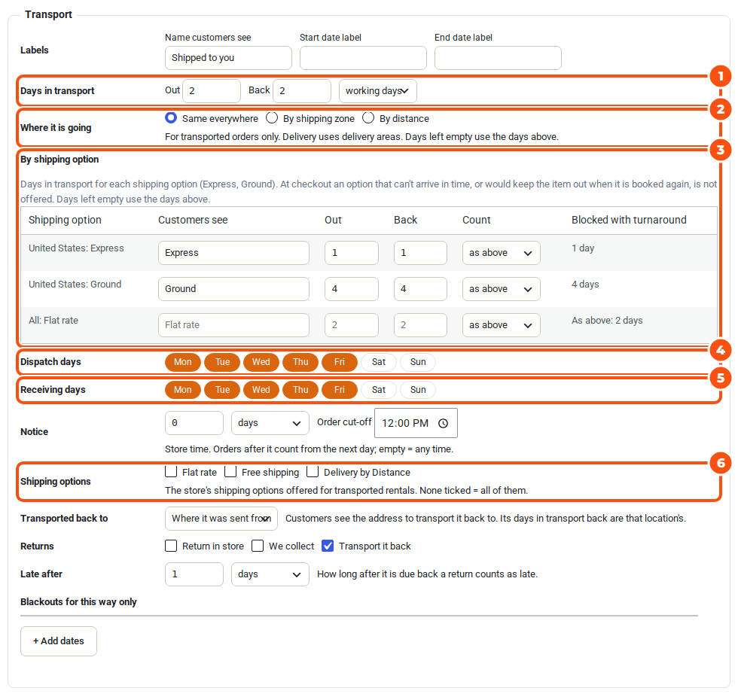Click the Days in transport Back field
Image resolution: width=738 pixels, height=700 pixels.
point(302,91)
